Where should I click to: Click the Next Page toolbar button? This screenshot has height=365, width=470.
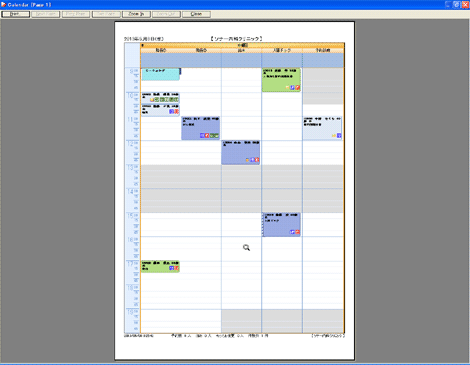pos(46,14)
